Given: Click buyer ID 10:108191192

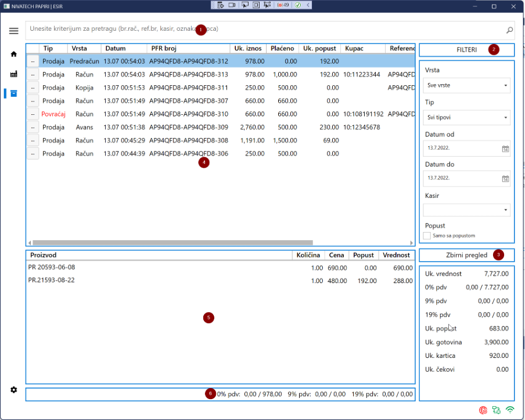Looking at the screenshot, I should point(364,114).
